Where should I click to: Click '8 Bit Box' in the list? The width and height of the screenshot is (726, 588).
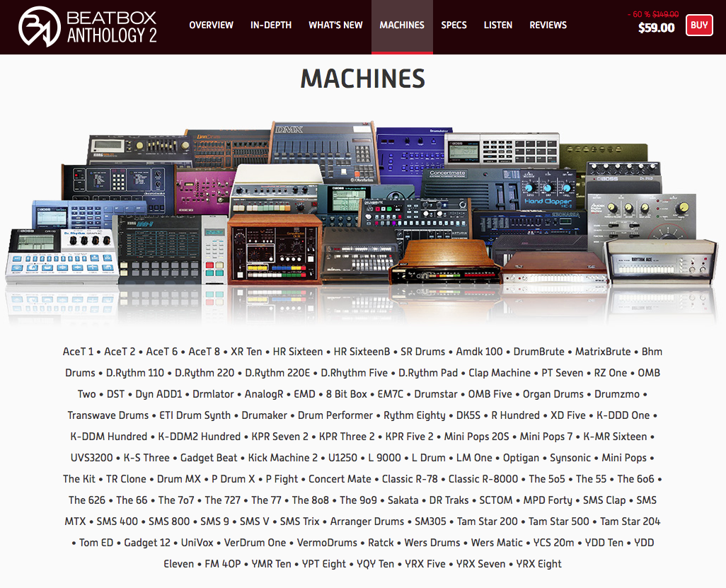(346, 394)
